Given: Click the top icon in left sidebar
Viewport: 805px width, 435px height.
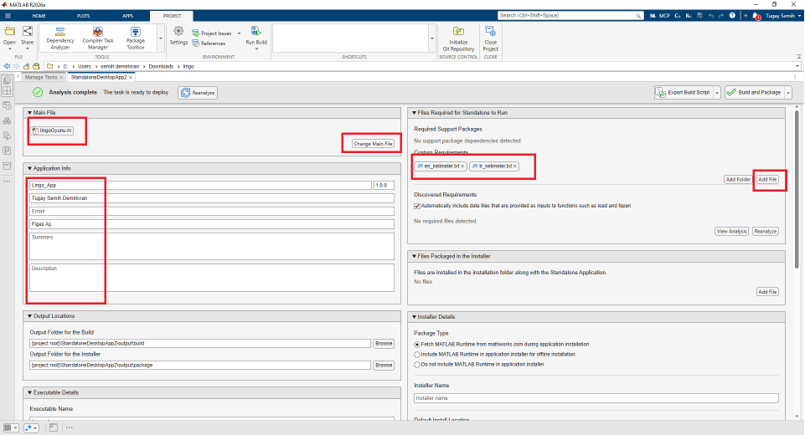Looking at the screenshot, I should click(7, 80).
